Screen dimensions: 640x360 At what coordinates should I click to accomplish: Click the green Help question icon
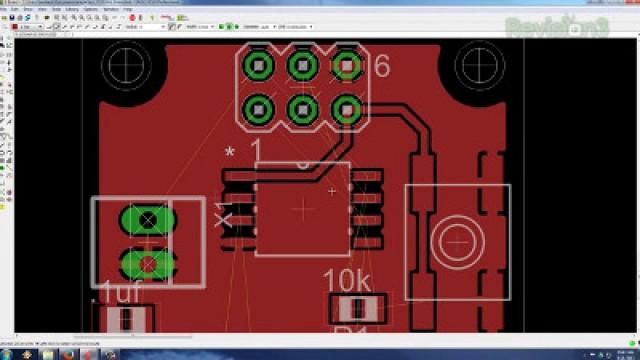[152, 18]
